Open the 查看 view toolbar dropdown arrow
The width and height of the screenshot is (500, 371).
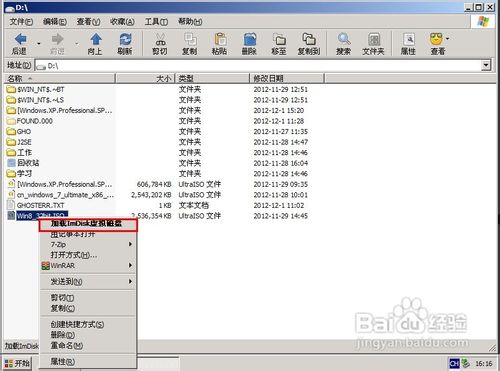coord(447,39)
